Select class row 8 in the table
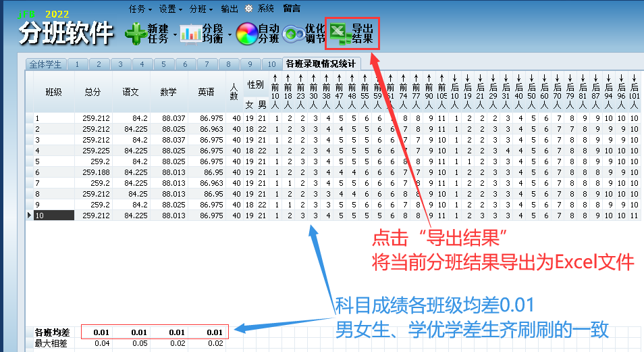This screenshot has height=352, width=644. tap(333, 194)
